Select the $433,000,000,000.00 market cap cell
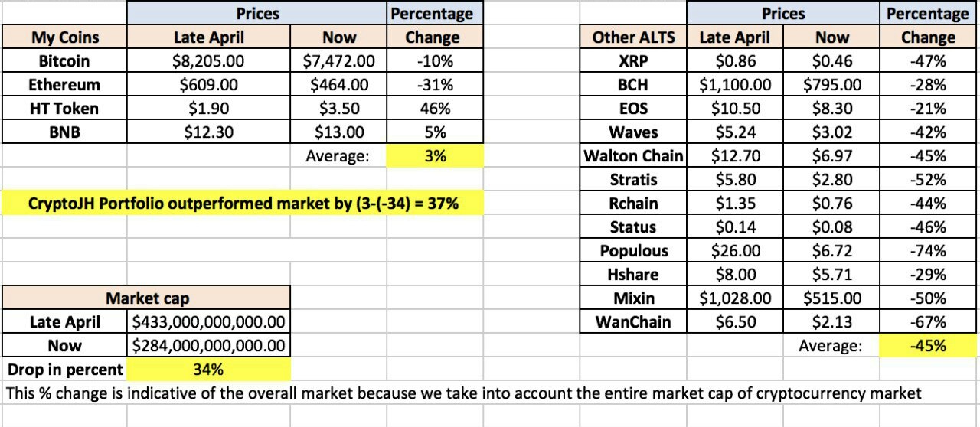The height and width of the screenshot is (427, 980). (x=209, y=322)
